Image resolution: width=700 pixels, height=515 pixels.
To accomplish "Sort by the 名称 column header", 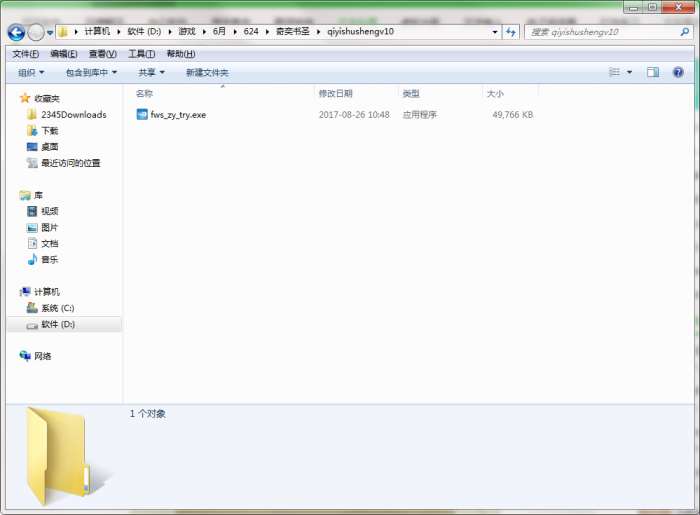I will [x=144, y=94].
